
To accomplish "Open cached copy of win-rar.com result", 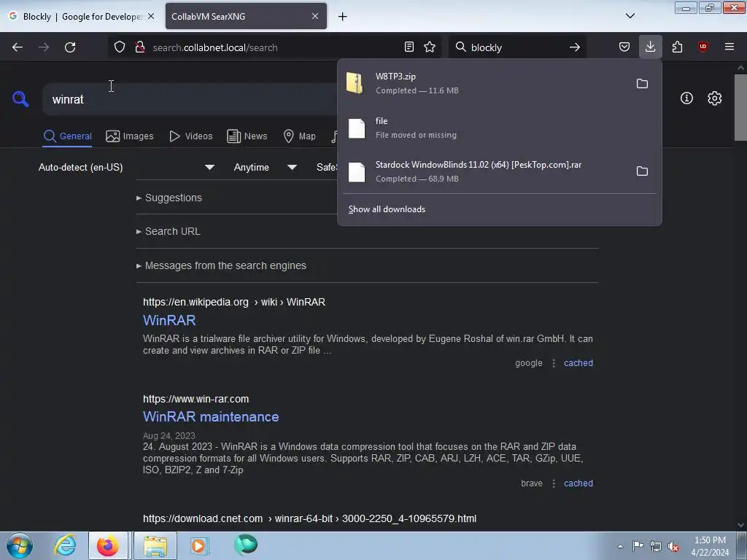I will pyautogui.click(x=578, y=483).
